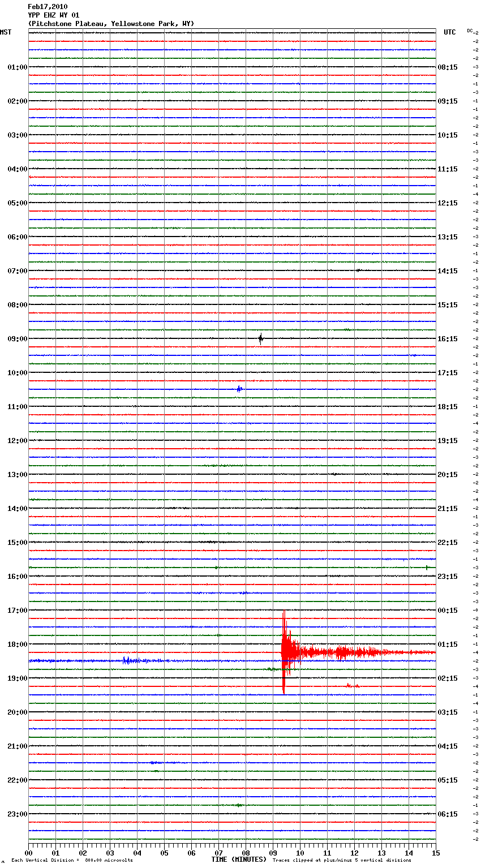This screenshot has height=868, width=481.
Task: Click the date header 'Feb17,2010'
Action: pos(48,7)
